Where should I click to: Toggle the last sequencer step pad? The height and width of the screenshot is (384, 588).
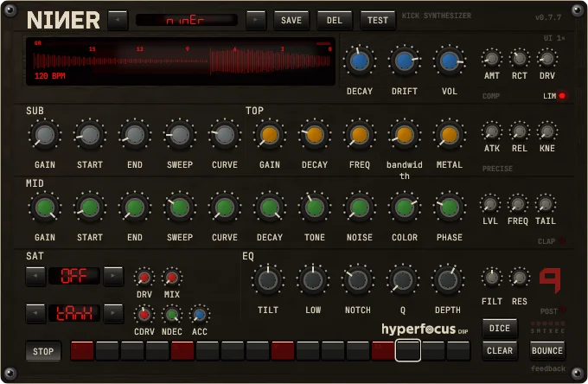[458, 351]
